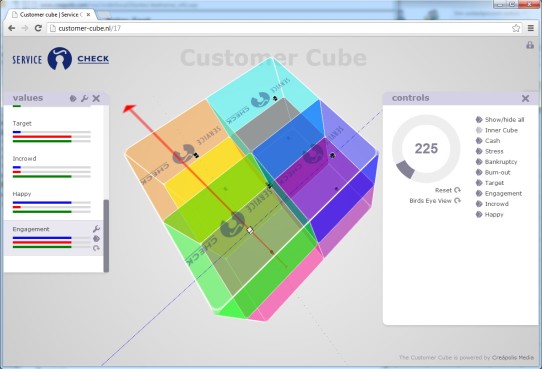The height and width of the screenshot is (369, 542).
Task: Toggle Bankruptcy cube visibility
Action: tap(497, 162)
